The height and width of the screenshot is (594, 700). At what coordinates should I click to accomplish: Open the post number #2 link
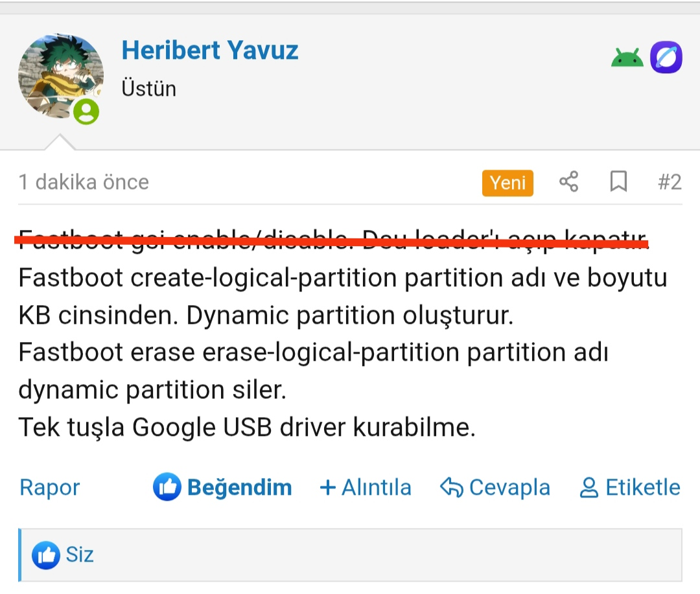[x=670, y=182]
